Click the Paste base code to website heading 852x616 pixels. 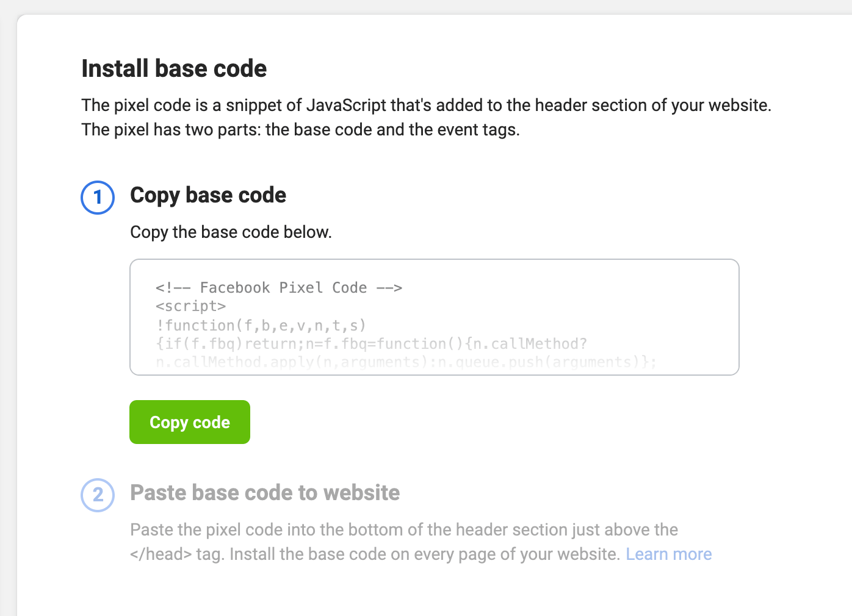(x=265, y=493)
